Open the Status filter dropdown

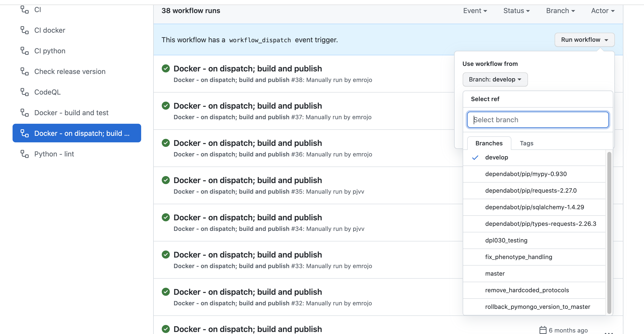coord(516,11)
